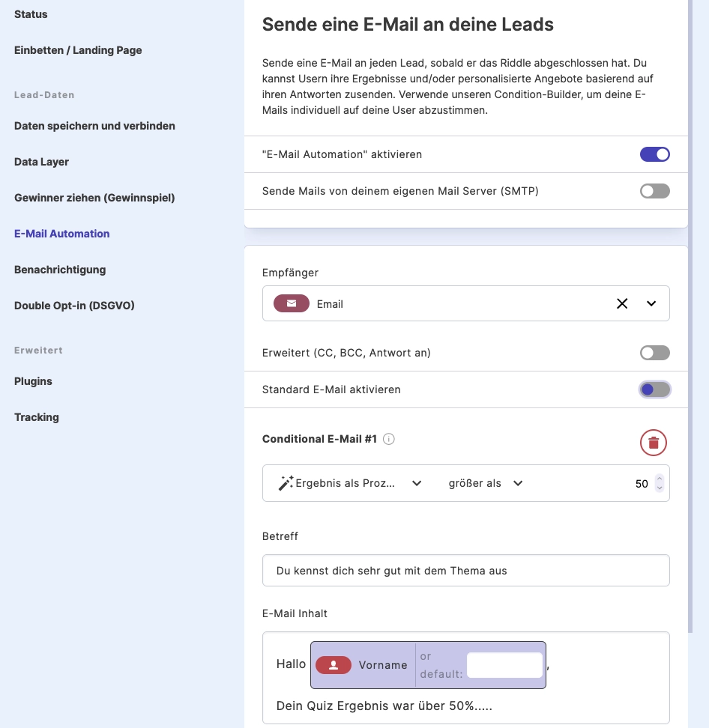Activate the Standard E-Mail toggle
Screen dimensions: 709x728
[654, 389]
